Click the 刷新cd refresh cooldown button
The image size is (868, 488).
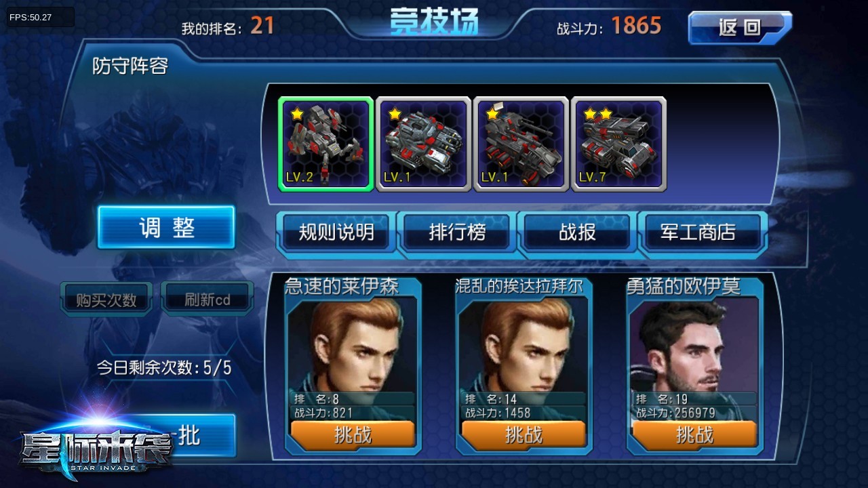[x=208, y=300]
